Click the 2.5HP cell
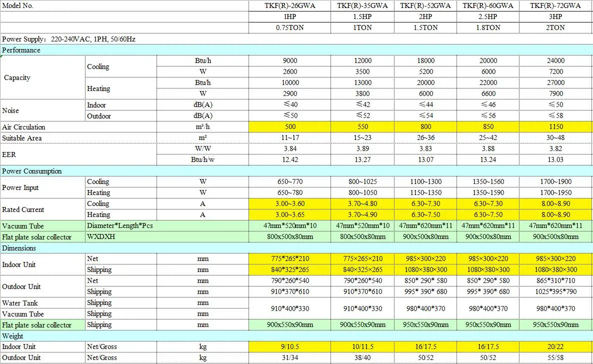Screen dimensions: 593x364 tap(488, 16)
